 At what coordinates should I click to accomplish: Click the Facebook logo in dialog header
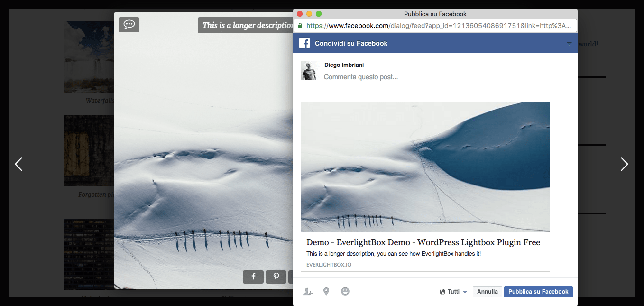click(x=304, y=43)
